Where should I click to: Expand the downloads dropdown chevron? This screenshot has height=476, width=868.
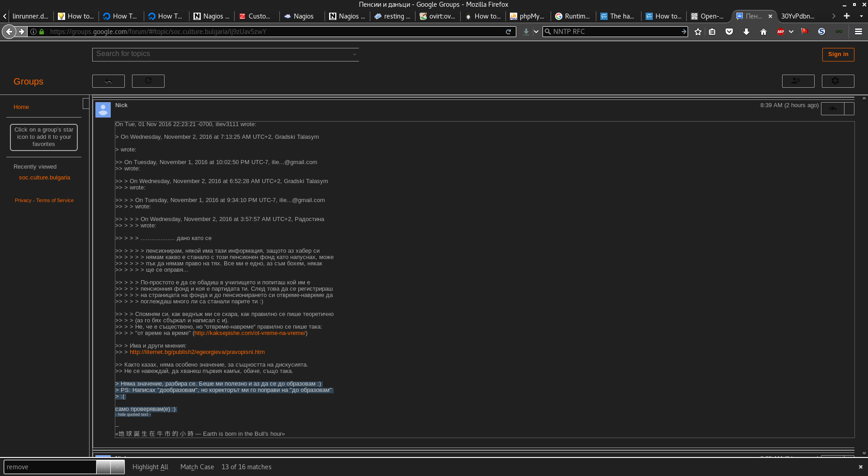[x=536, y=32]
